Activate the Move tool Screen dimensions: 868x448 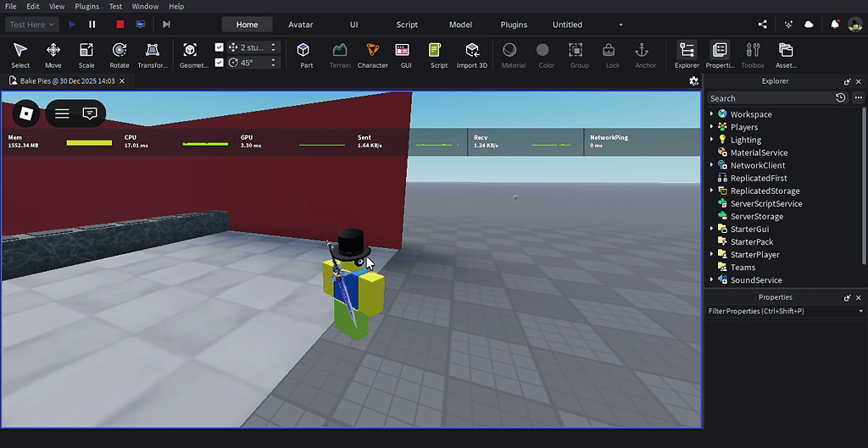point(53,55)
